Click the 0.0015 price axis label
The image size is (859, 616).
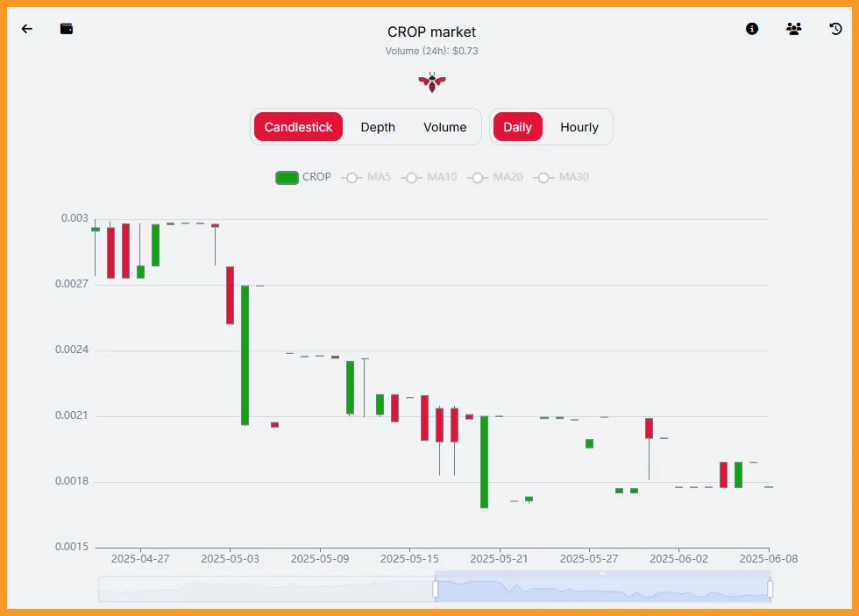click(72, 547)
